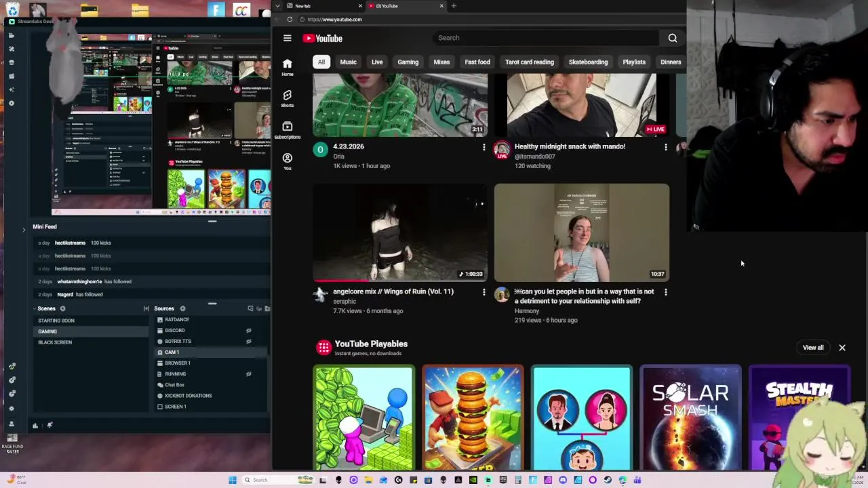The image size is (868, 488).
Task: Open options for Harmony's relationship video
Action: click(x=665, y=292)
